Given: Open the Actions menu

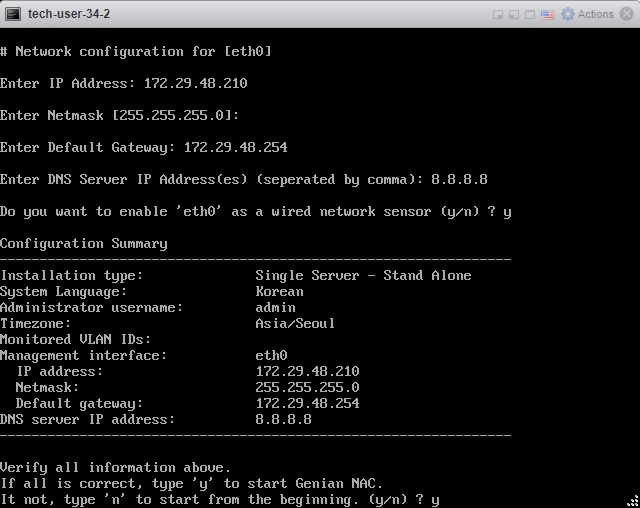Looking at the screenshot, I should click(x=595, y=14).
